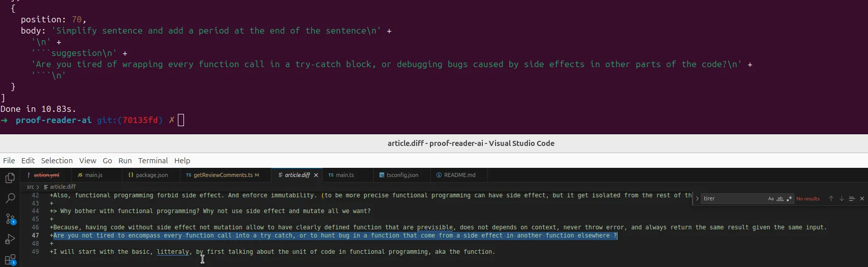
Task: Switch to the getReviewComments.ts tab
Action: (x=223, y=175)
